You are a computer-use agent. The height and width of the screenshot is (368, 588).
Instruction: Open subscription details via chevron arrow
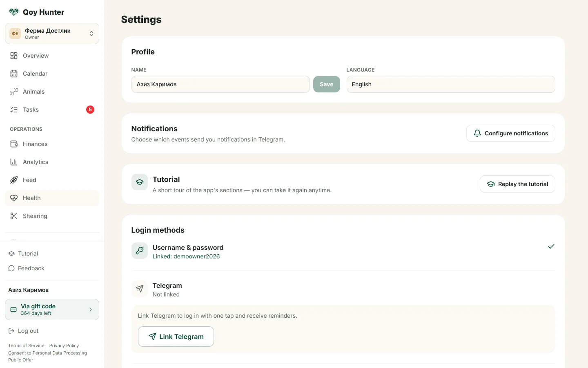(91, 310)
